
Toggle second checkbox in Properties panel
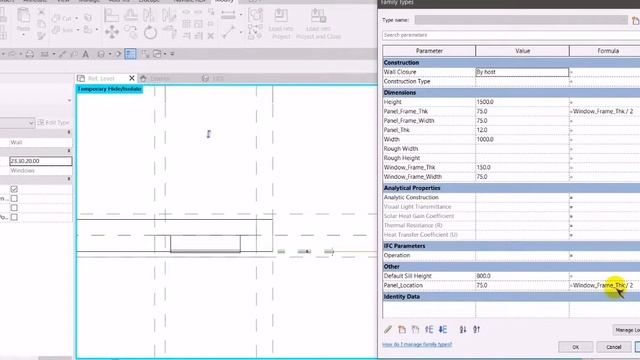pyautogui.click(x=14, y=198)
